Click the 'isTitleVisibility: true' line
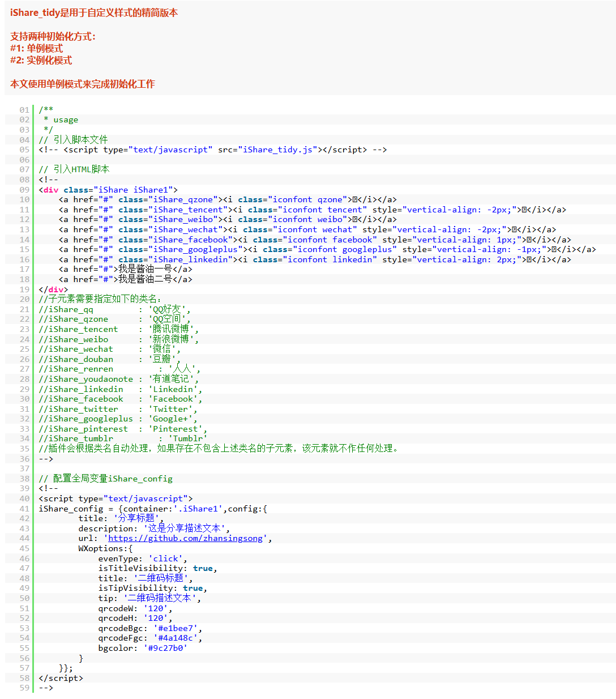This screenshot has width=616, height=699. 158,568
